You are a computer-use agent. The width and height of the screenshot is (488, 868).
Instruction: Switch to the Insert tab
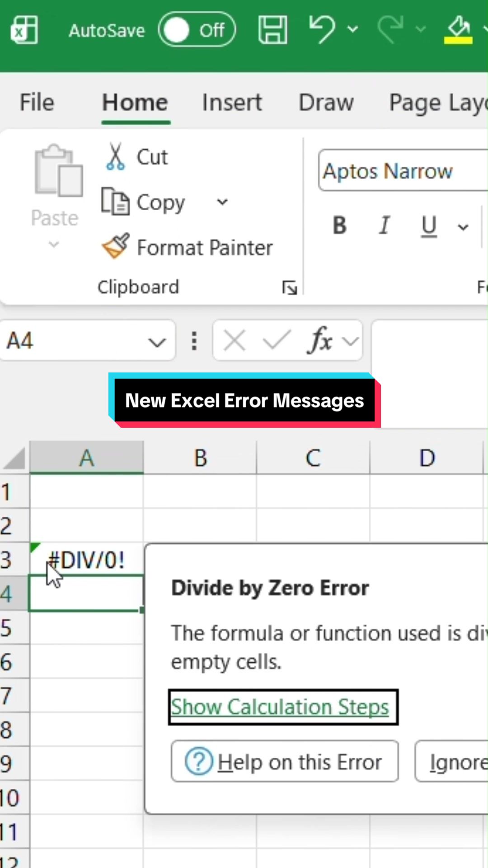pos(232,102)
